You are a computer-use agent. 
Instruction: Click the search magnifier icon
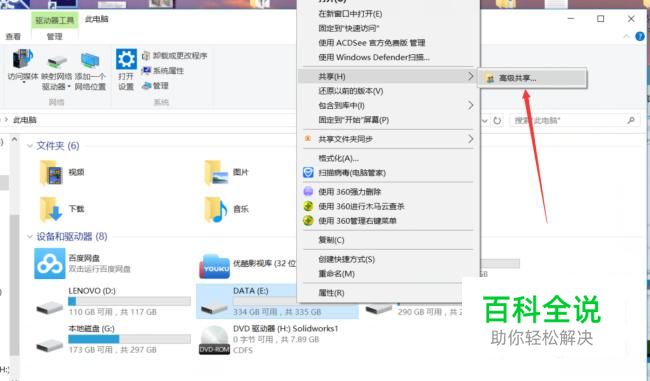pos(631,121)
